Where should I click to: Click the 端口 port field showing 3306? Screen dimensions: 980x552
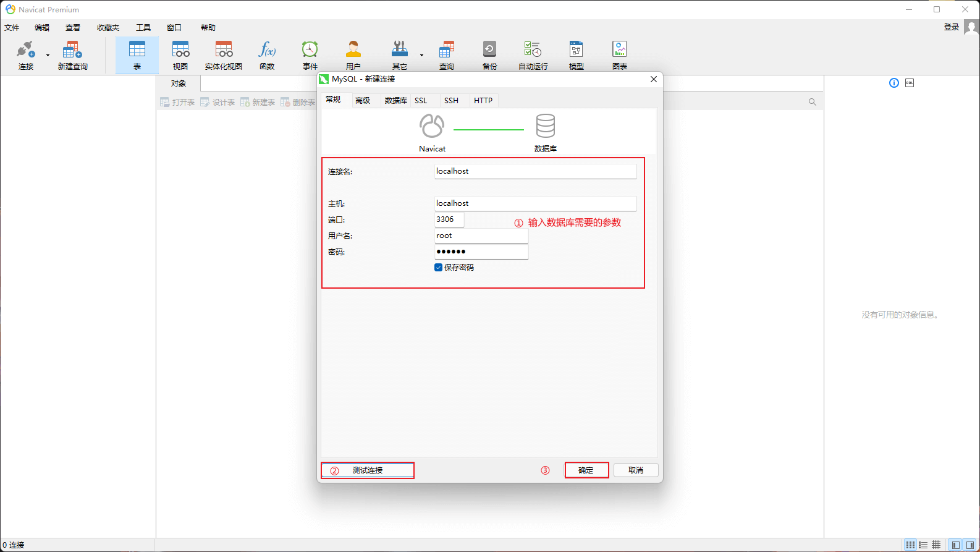tap(449, 219)
